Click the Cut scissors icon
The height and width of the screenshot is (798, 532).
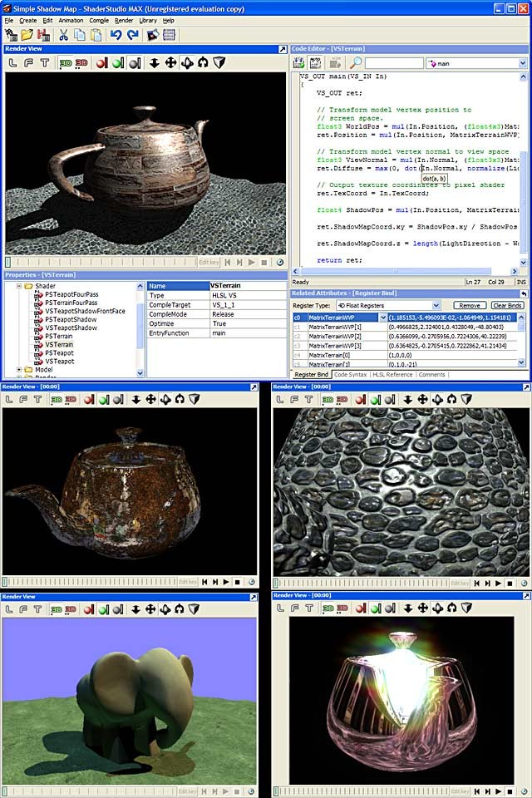pyautogui.click(x=64, y=35)
